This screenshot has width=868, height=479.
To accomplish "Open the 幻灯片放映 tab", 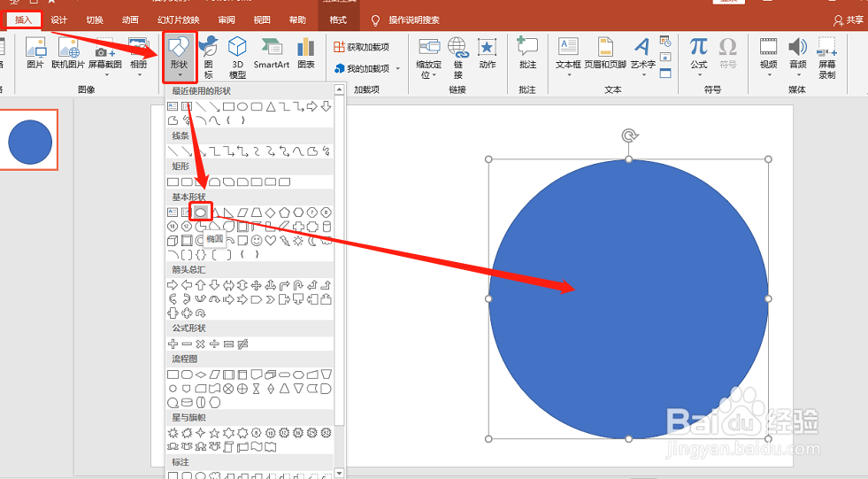I will 178,20.
